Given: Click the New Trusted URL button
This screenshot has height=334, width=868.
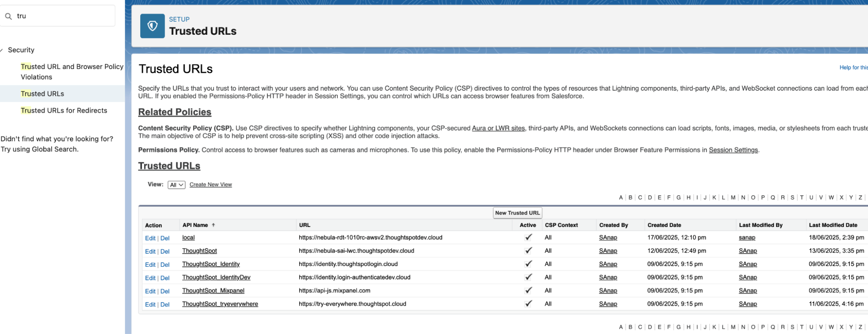Looking at the screenshot, I should coord(517,213).
